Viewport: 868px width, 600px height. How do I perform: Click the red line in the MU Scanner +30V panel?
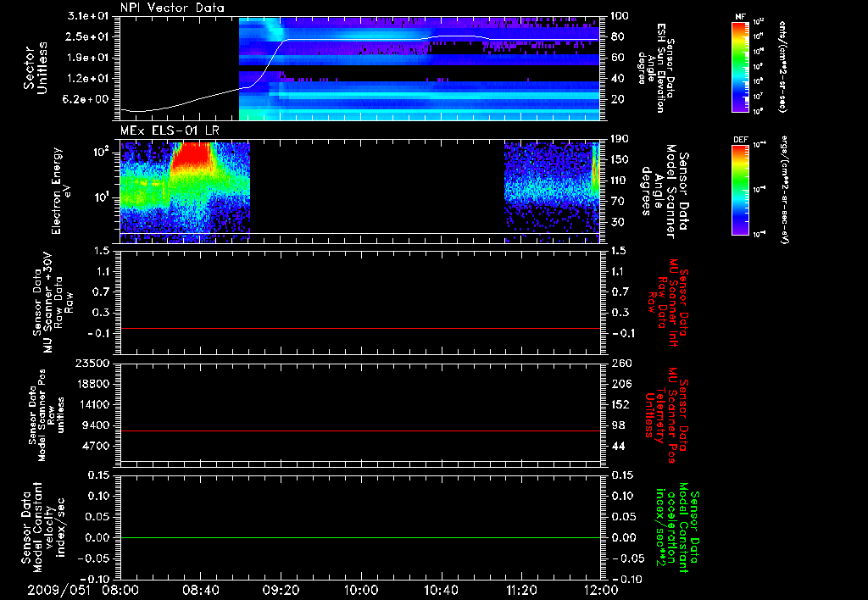360,329
